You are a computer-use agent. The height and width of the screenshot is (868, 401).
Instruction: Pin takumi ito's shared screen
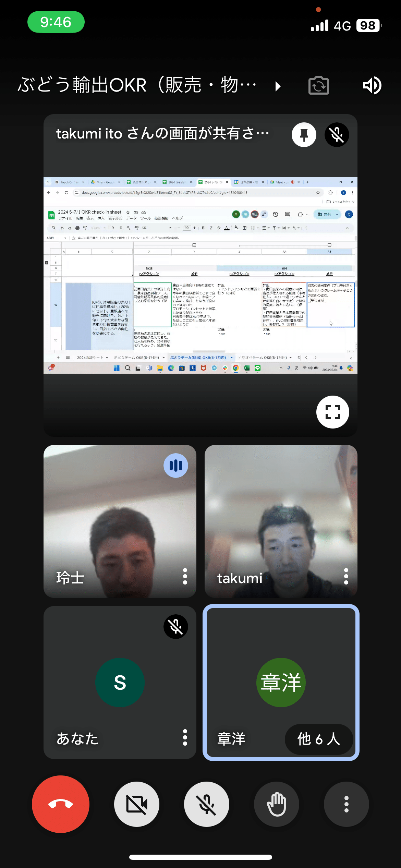coord(304,135)
